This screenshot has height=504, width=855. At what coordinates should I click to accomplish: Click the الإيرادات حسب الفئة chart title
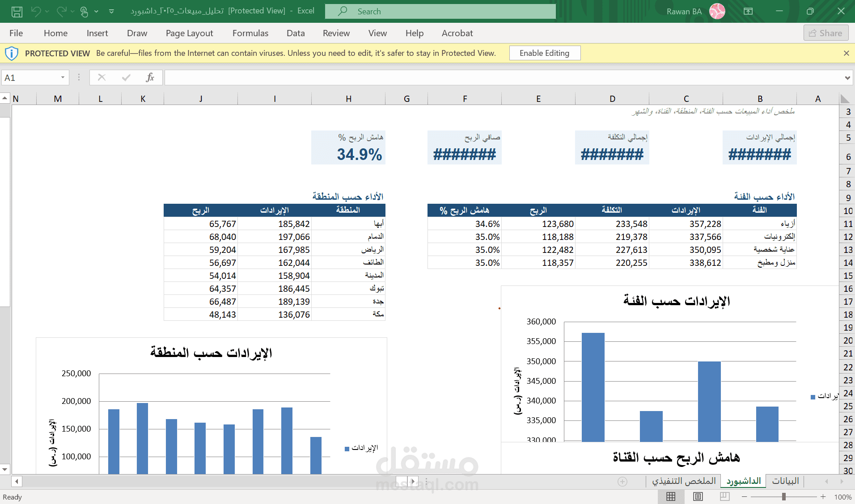[x=677, y=301]
